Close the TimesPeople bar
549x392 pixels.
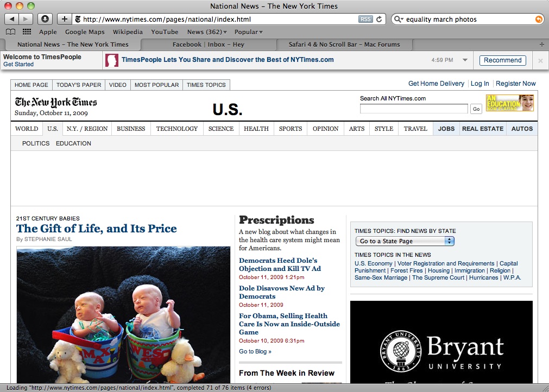pos(540,61)
